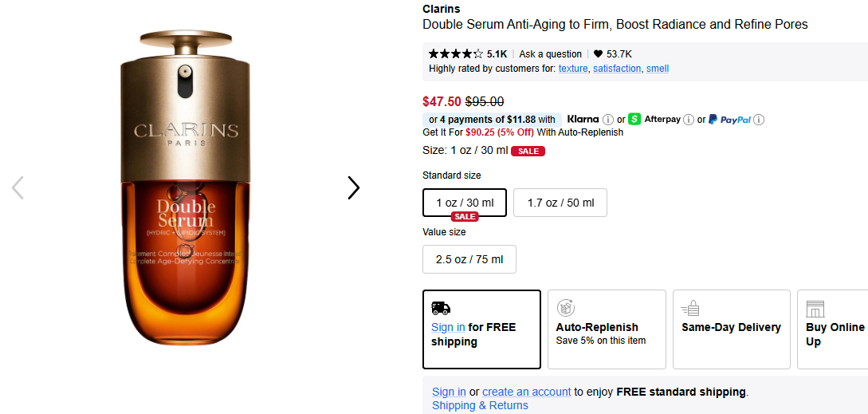Screen dimensions: 868x414
Task: Choose the 2.5 oz / 75 ml value size
Action: [x=469, y=259]
